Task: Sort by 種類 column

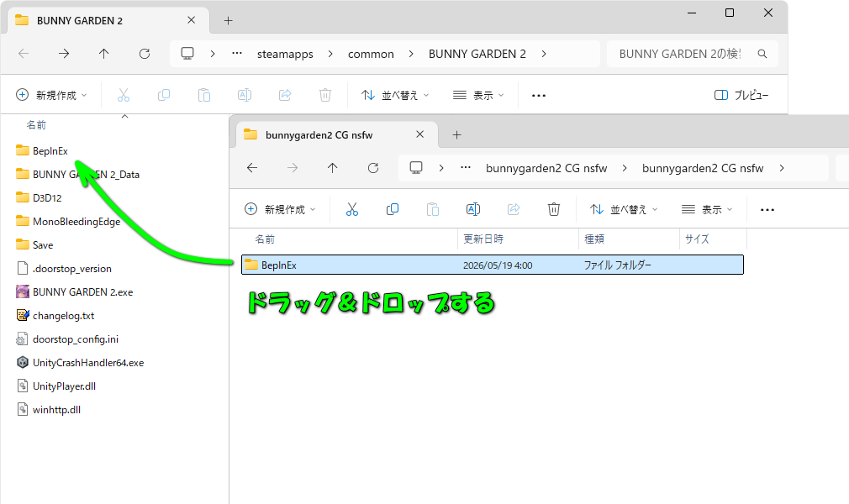Action: [594, 239]
